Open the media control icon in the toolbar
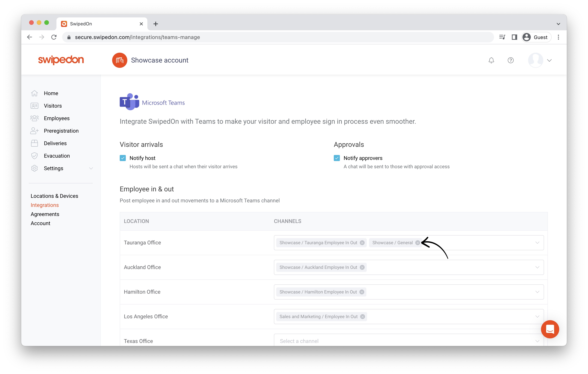588x374 pixels. 502,37
